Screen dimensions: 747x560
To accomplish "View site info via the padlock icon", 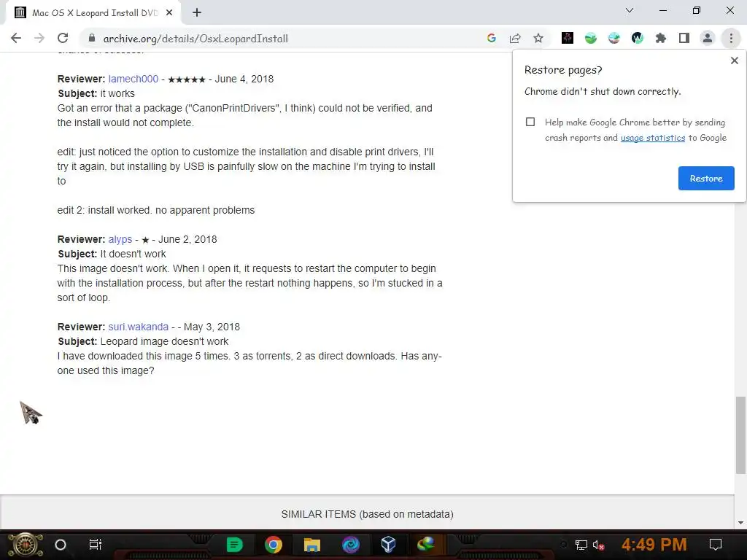I will tap(92, 38).
